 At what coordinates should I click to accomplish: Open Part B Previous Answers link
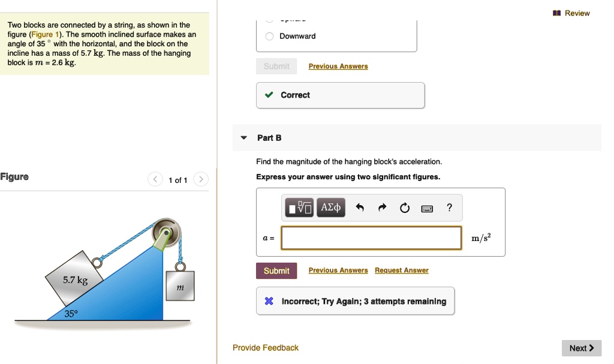click(338, 270)
